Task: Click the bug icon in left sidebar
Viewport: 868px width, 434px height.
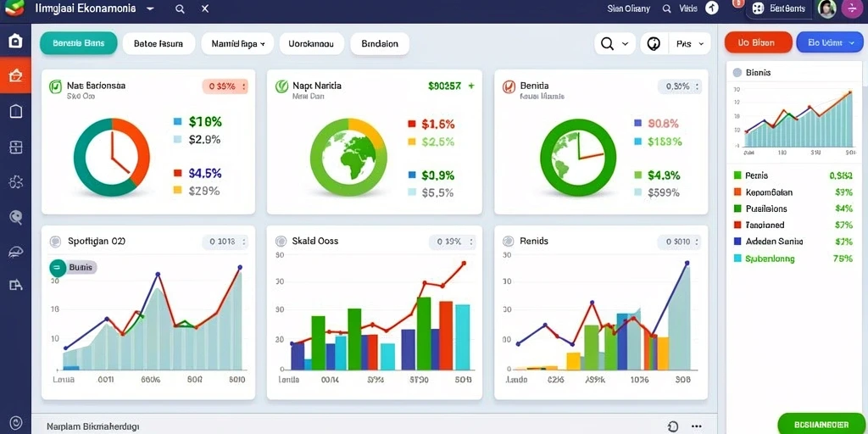Action: [15, 181]
